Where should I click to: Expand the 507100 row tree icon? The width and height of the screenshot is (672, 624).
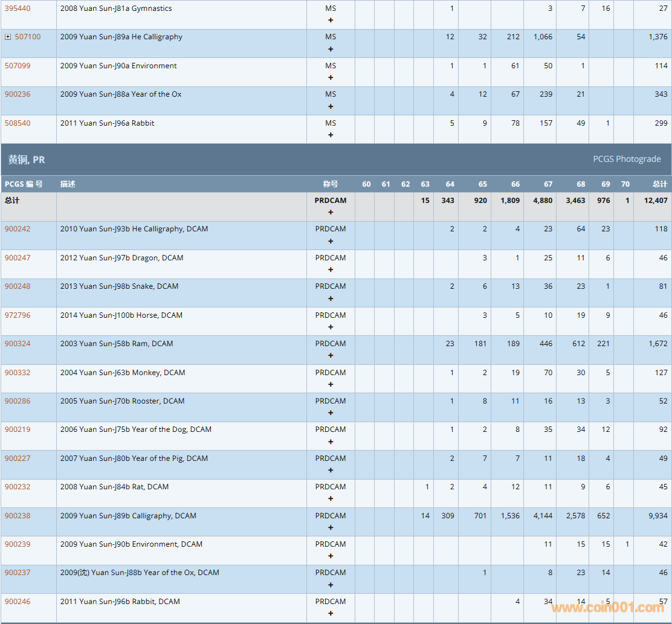[8, 37]
